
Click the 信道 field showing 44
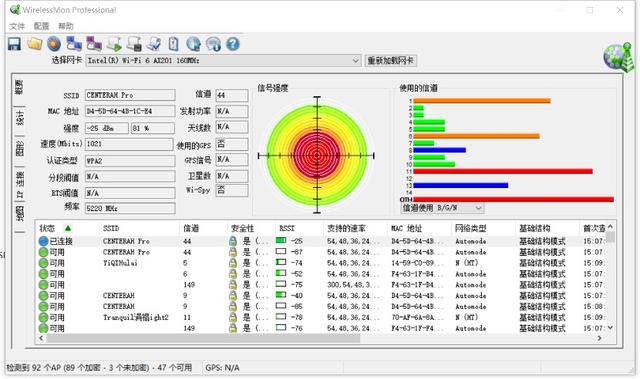coord(231,95)
